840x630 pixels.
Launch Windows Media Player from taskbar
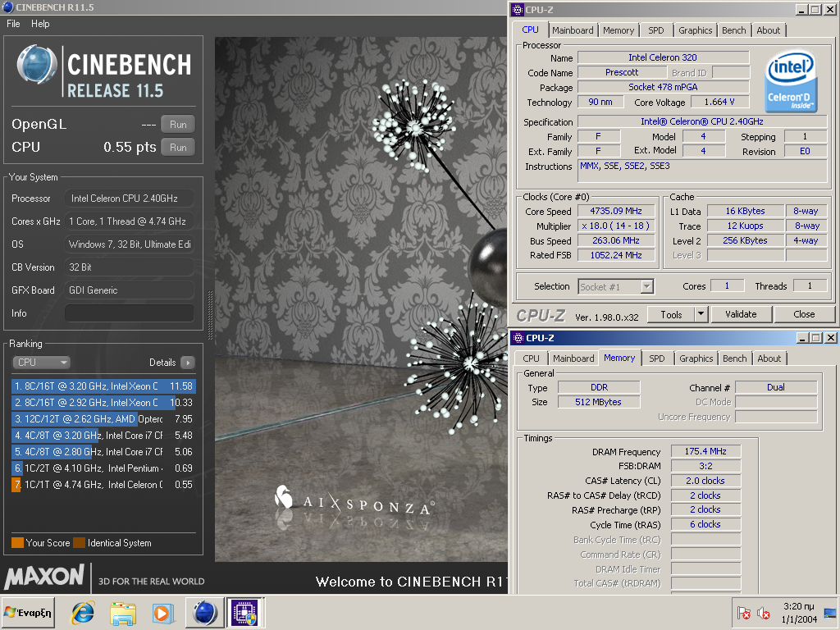(x=162, y=613)
